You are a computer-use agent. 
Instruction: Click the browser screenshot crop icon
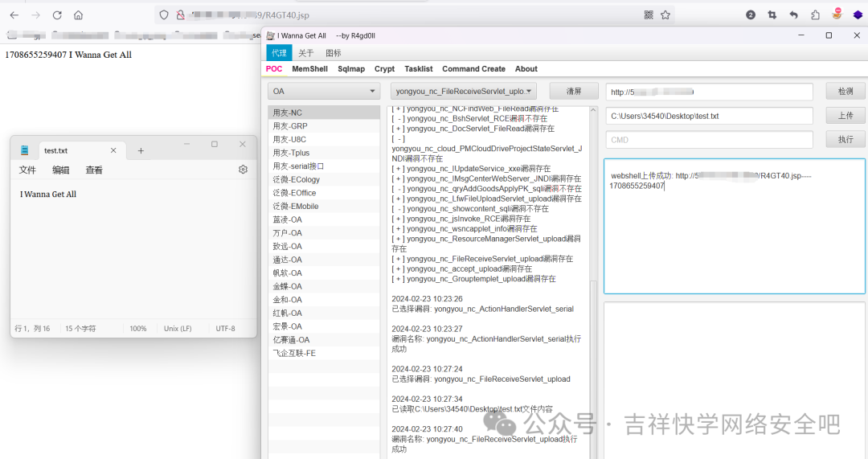[772, 15]
